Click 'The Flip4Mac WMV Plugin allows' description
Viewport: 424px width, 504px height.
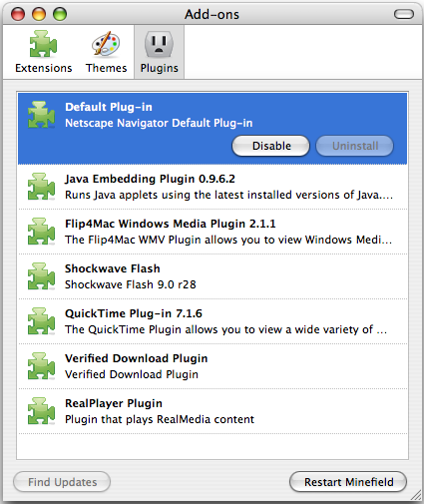tap(228, 240)
